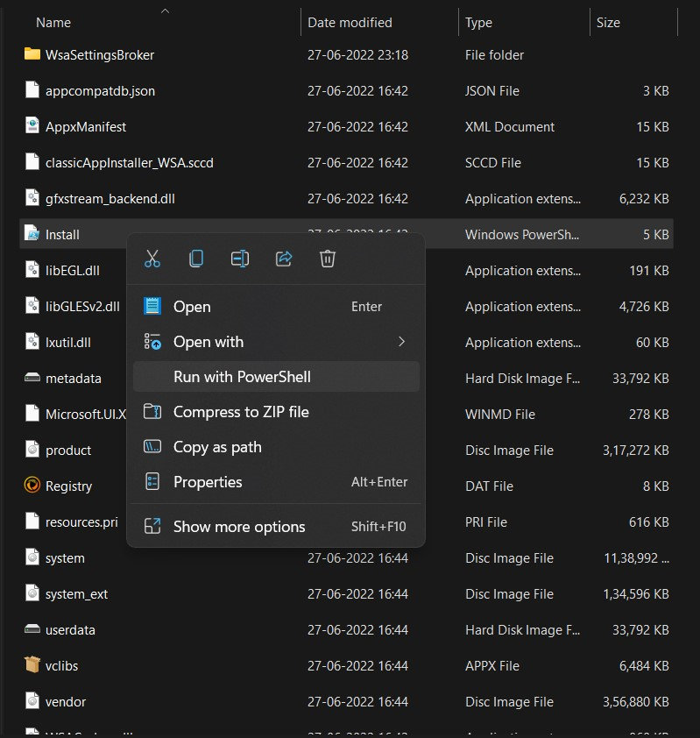
Task: Click the DAT File type cell
Action: pyautogui.click(x=489, y=486)
